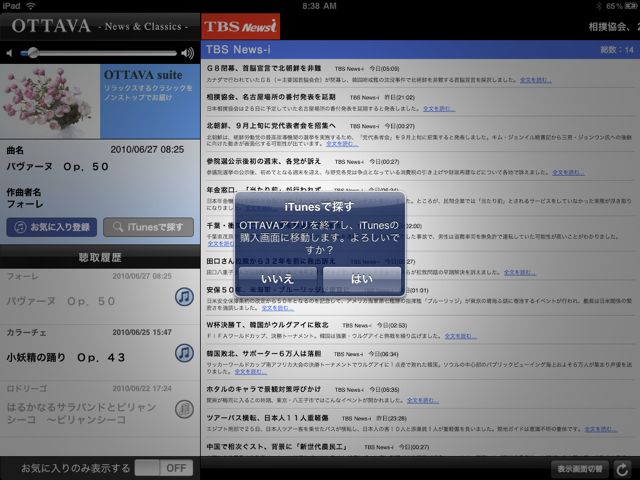Screen dimensions: 640x480
Task: Select headline W杯決勝T、韓国がウルグアイに敗北
Action: point(267,325)
